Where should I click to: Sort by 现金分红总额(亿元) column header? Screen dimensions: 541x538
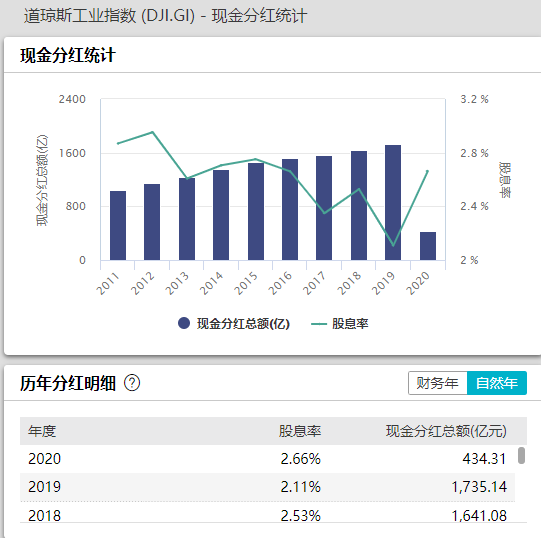[446, 431]
